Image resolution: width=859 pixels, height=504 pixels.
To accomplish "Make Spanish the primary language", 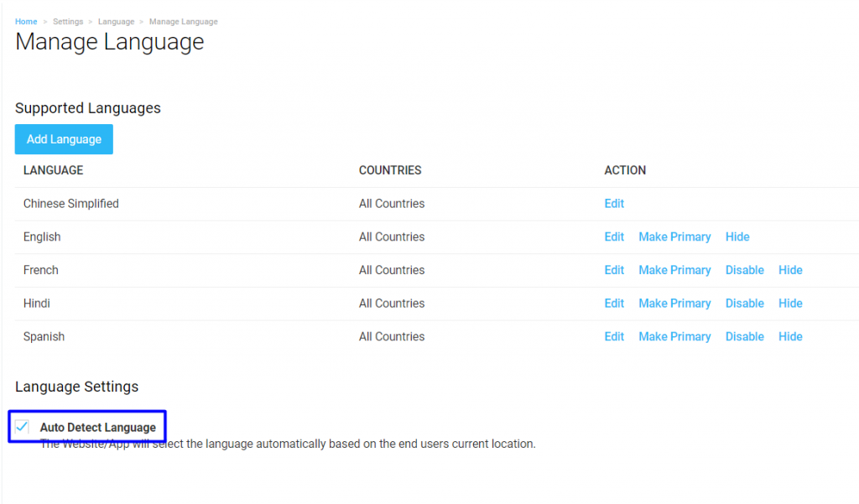I will pyautogui.click(x=674, y=335).
